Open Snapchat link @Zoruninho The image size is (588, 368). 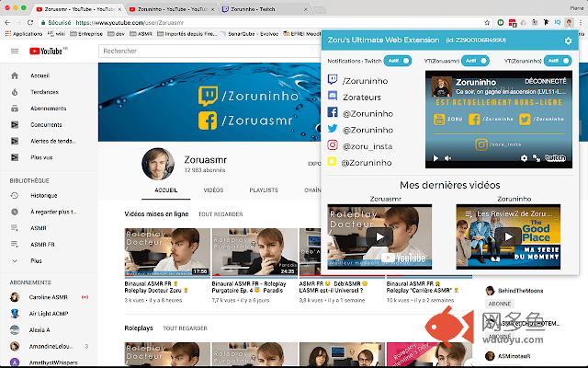[367, 163]
